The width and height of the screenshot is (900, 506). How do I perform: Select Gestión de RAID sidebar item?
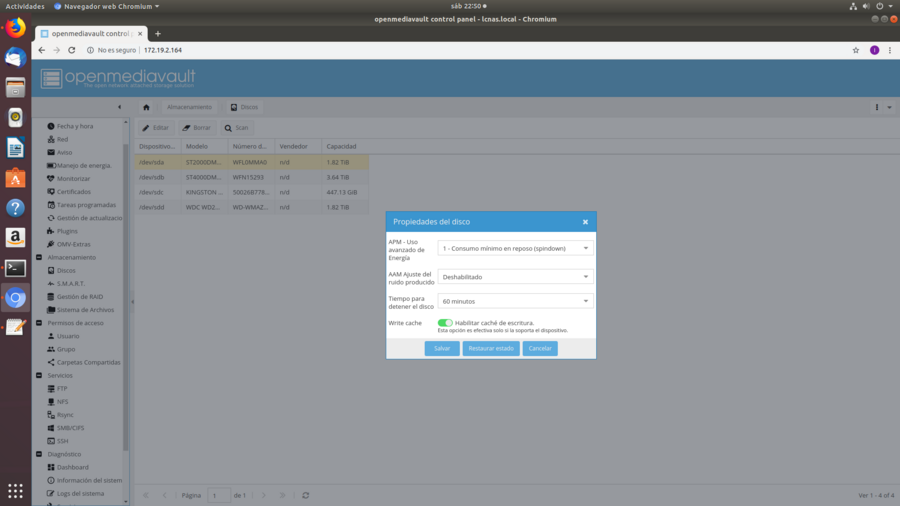(80, 297)
